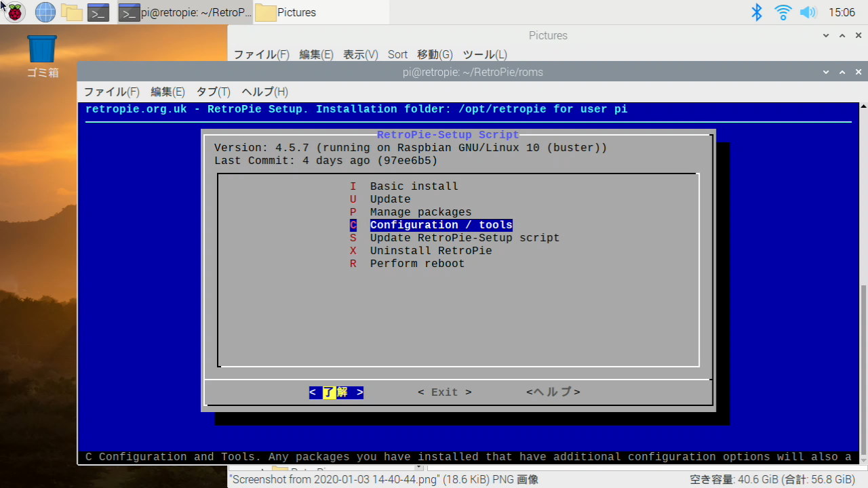
Task: Open ツール(L) menu in Pictures window
Action: point(484,54)
